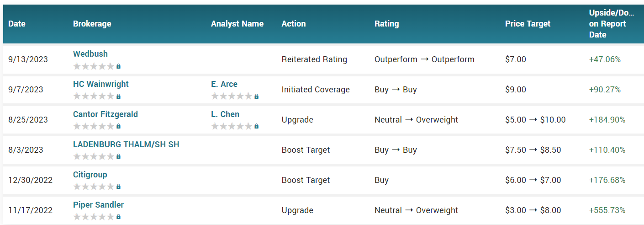The width and height of the screenshot is (644, 225).
Task: Click the +90.27% upside value
Action: coord(605,90)
